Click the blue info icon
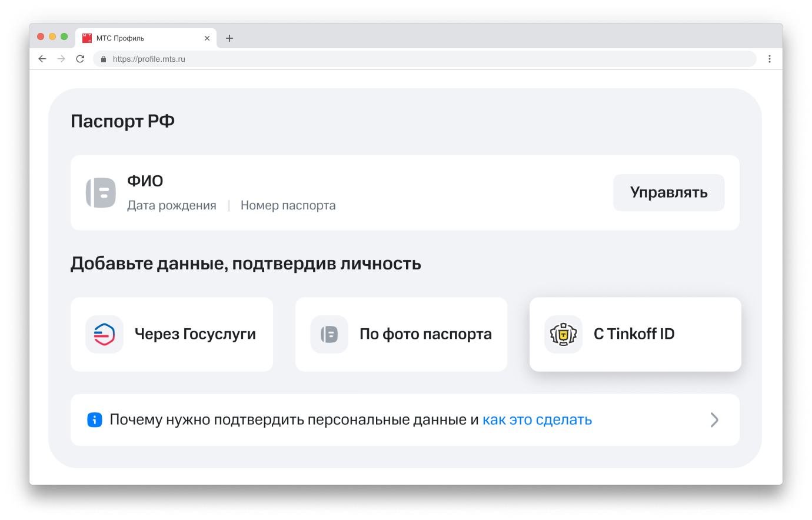Viewport: 812px width, 520px height. pos(95,420)
